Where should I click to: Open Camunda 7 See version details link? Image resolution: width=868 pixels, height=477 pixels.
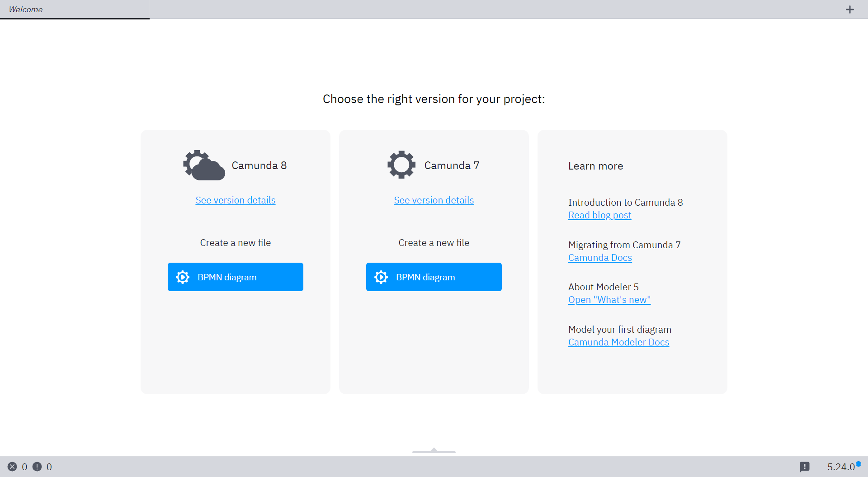tap(434, 200)
